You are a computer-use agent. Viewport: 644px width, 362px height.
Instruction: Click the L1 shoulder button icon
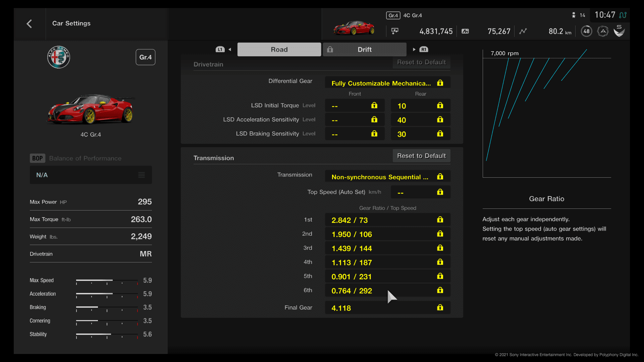coord(220,49)
